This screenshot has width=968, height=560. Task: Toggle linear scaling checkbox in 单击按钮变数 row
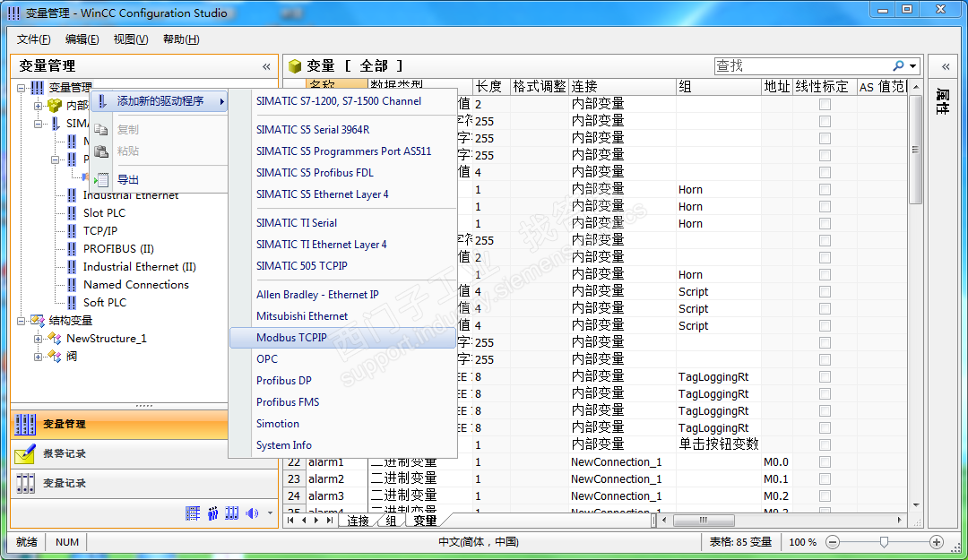[x=825, y=444]
